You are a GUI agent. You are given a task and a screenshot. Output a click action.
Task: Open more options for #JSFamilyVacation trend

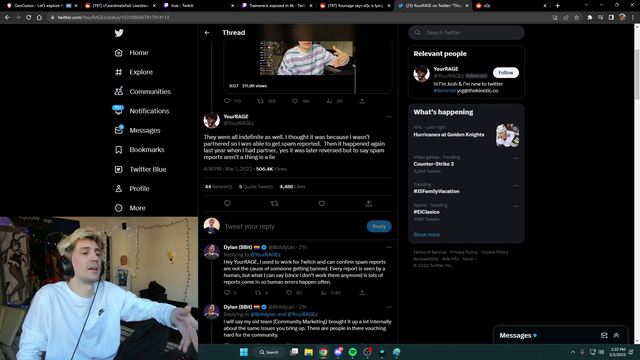click(x=516, y=186)
